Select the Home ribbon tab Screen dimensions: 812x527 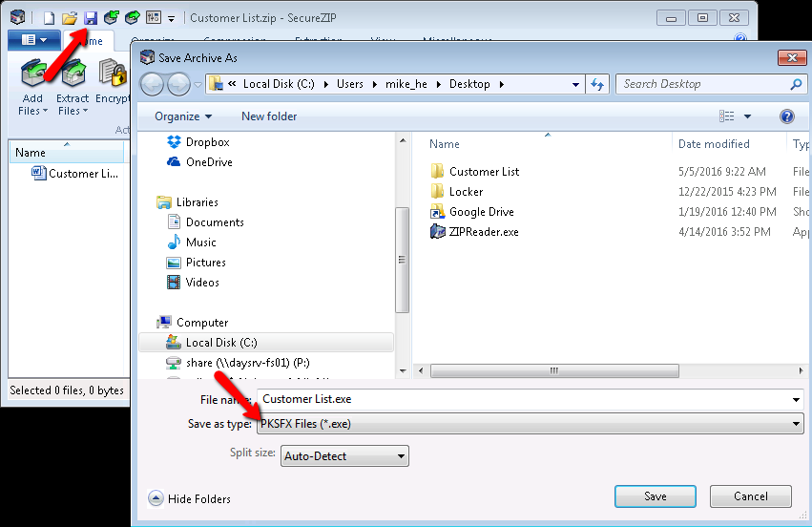coord(94,41)
